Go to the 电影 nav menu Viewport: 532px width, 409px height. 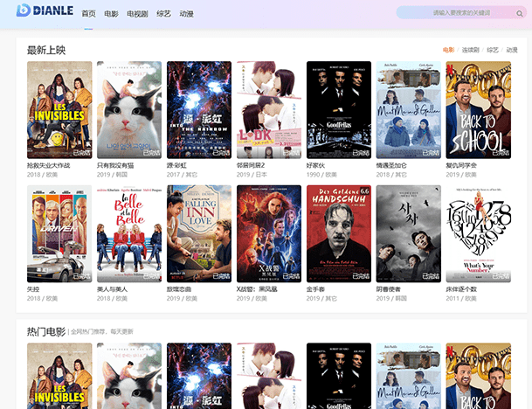pos(111,14)
